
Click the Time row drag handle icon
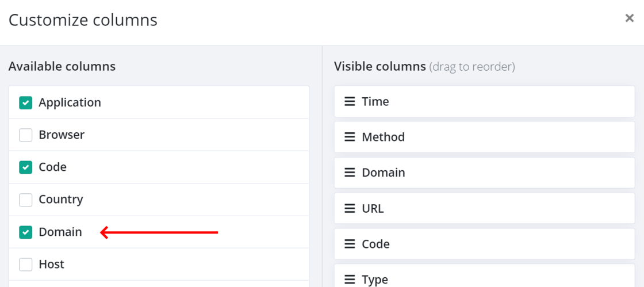click(x=350, y=101)
